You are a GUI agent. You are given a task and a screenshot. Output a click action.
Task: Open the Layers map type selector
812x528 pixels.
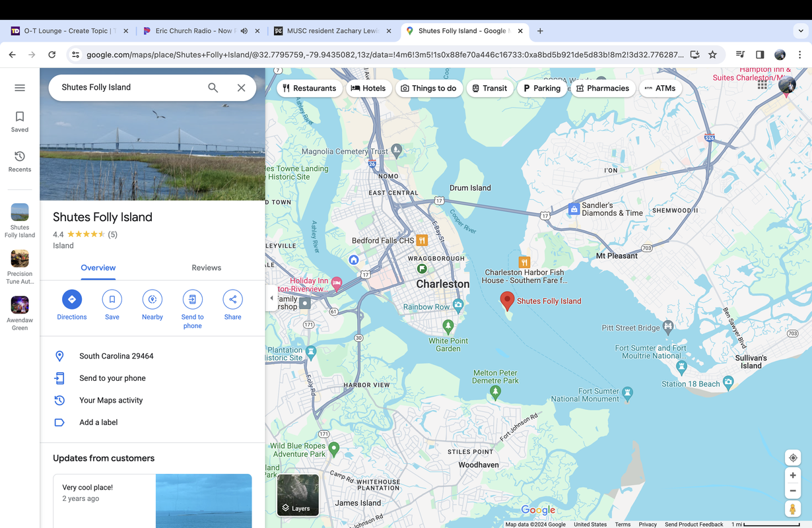coord(298,494)
